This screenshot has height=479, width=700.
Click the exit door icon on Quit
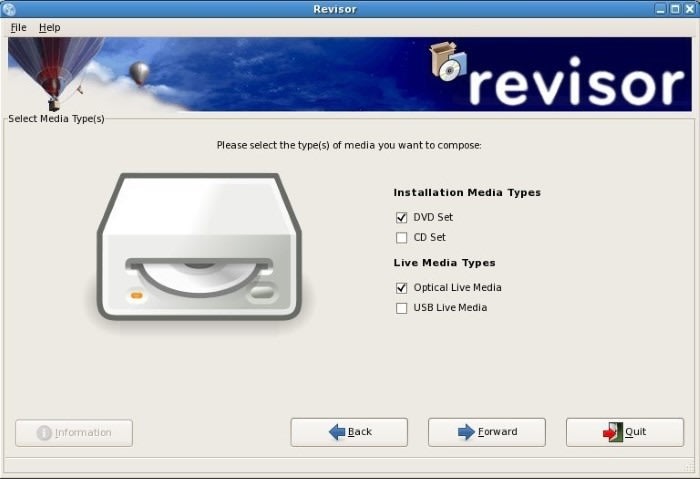pos(612,432)
